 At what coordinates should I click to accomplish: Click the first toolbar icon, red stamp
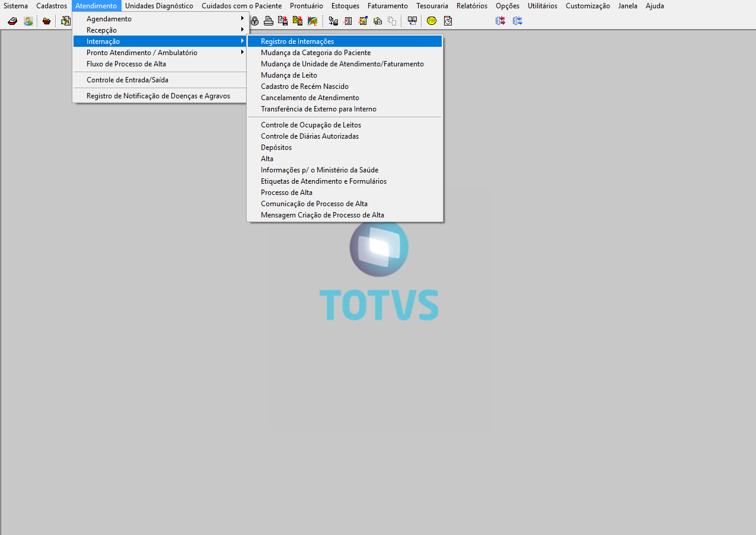pos(12,21)
